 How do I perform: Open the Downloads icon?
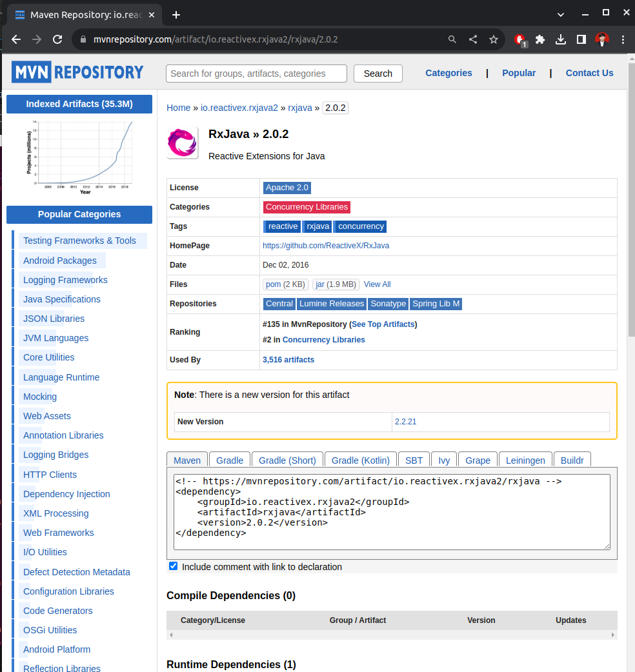(x=560, y=39)
